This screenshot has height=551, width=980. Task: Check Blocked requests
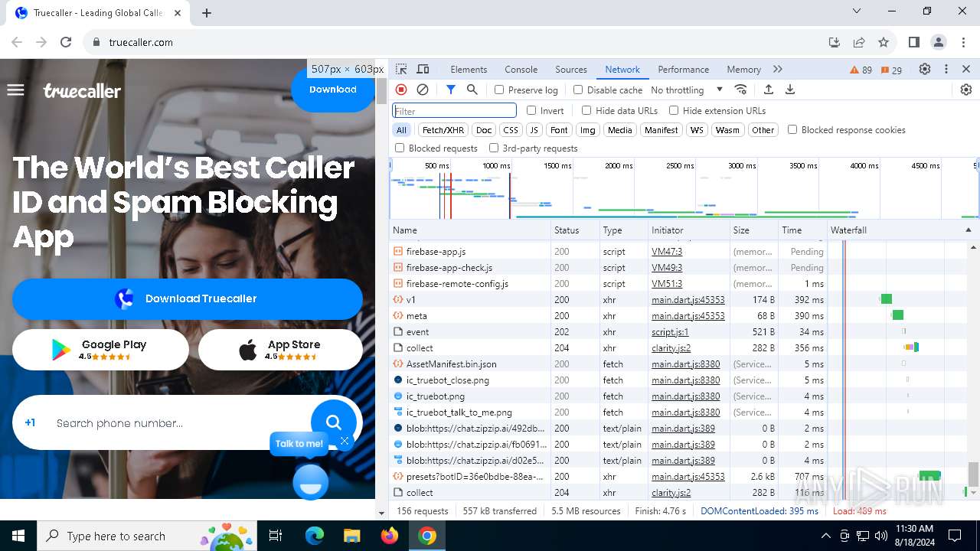coord(400,148)
